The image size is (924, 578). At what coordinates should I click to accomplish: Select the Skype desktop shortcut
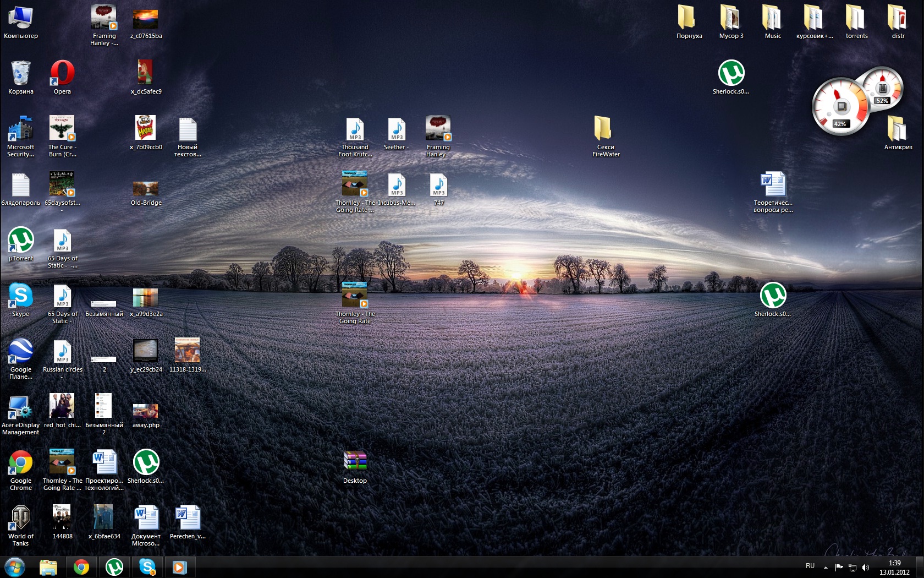pos(20,297)
